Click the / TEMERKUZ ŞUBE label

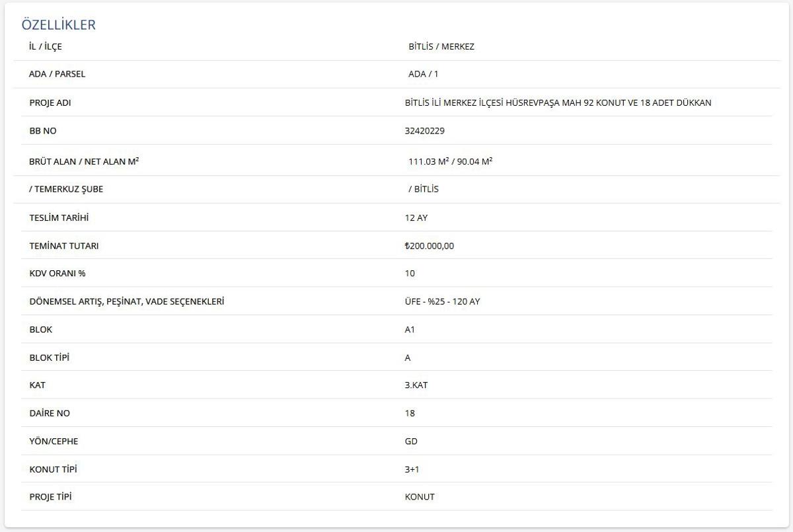point(66,189)
